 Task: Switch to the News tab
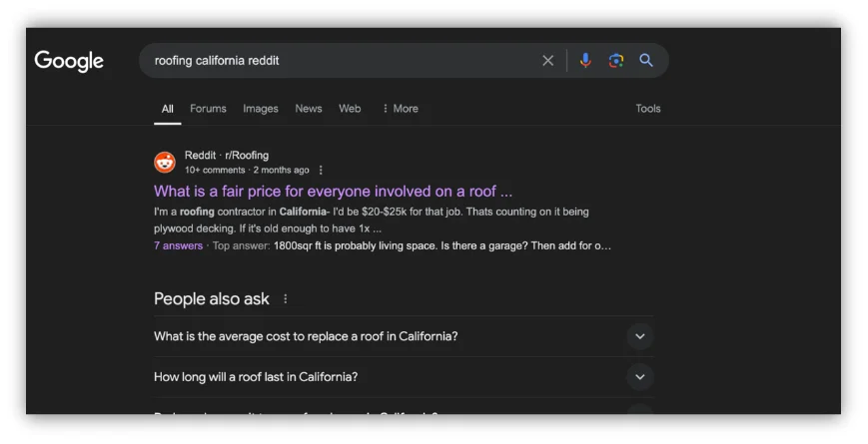click(x=309, y=109)
